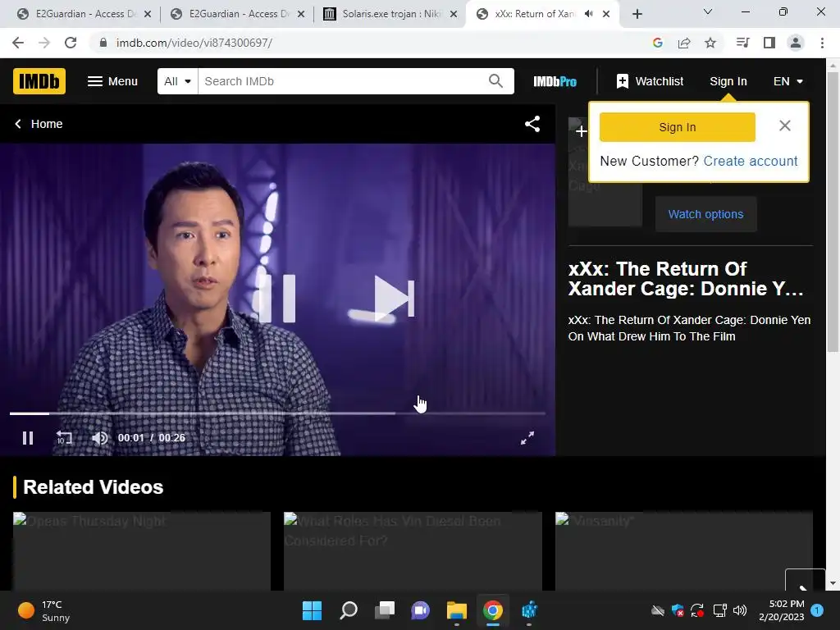Viewport: 840px width, 630px height.
Task: Open Task View on taskbar
Action: point(385,610)
